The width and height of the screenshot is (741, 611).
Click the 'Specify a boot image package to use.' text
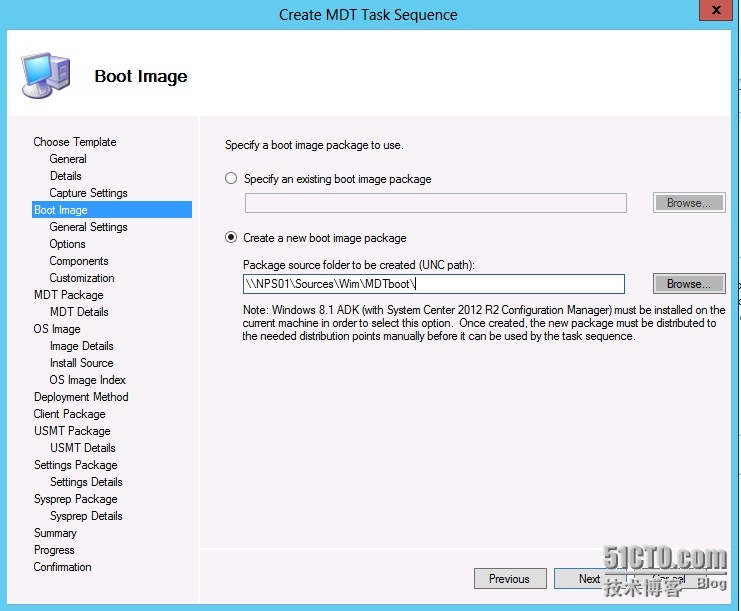coord(314,145)
